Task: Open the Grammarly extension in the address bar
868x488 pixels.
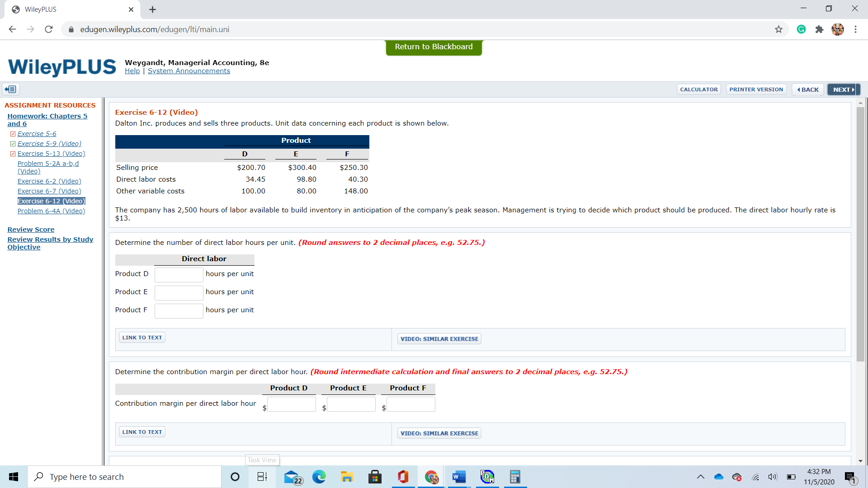Action: coord(801,29)
